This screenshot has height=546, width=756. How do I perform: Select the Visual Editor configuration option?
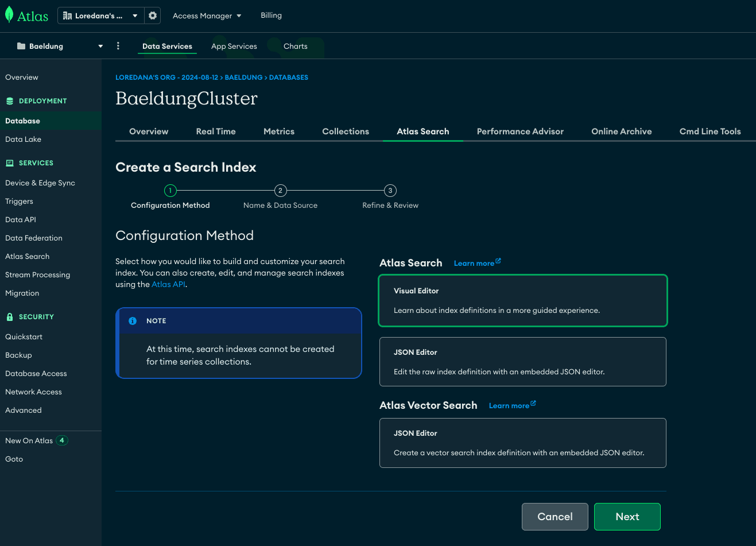523,300
